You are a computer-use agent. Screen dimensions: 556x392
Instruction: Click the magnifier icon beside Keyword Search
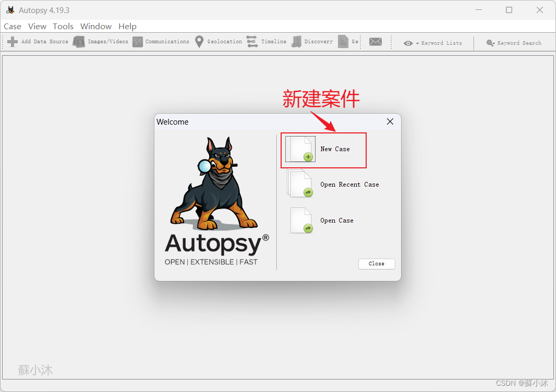490,43
